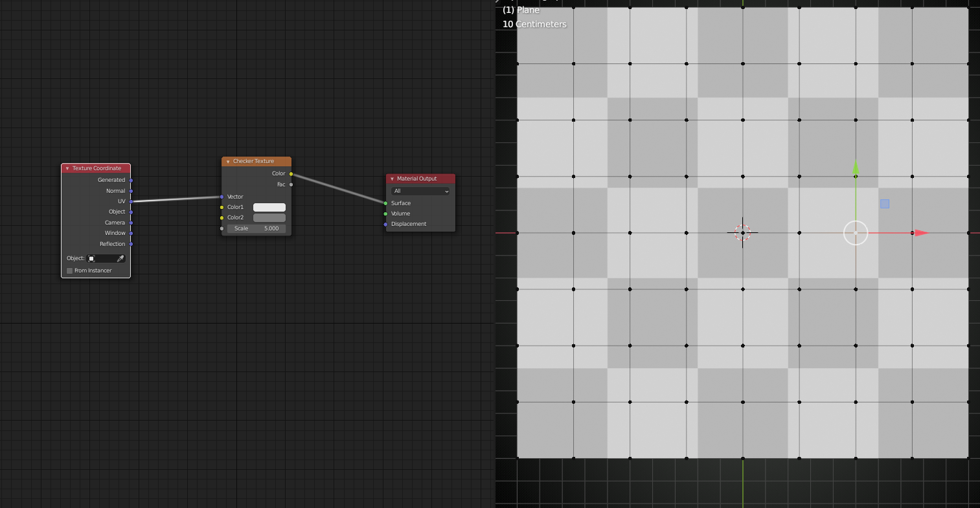The height and width of the screenshot is (508, 980).
Task: Click the white circle gizmo center
Action: 856,233
